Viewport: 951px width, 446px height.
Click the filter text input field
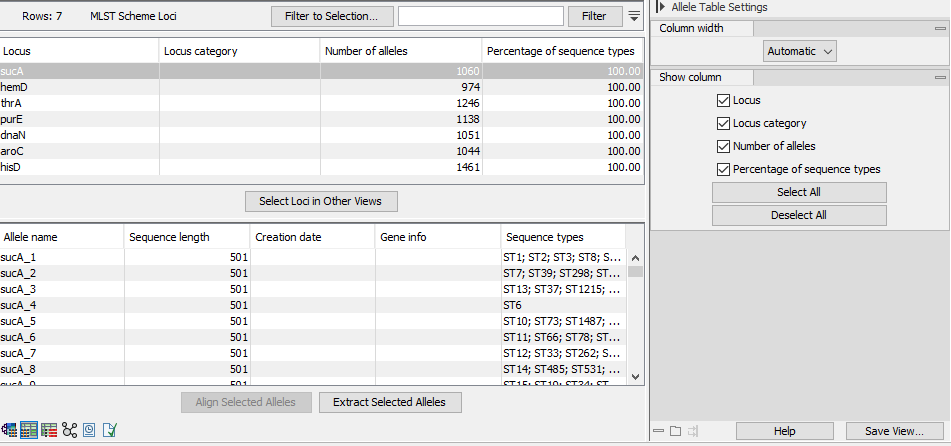[480, 16]
